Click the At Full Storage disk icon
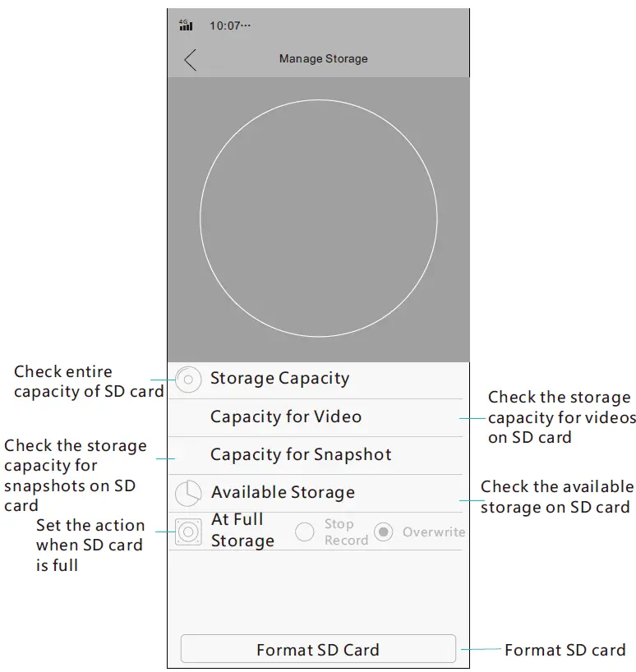The height and width of the screenshot is (672, 636). coord(188,532)
